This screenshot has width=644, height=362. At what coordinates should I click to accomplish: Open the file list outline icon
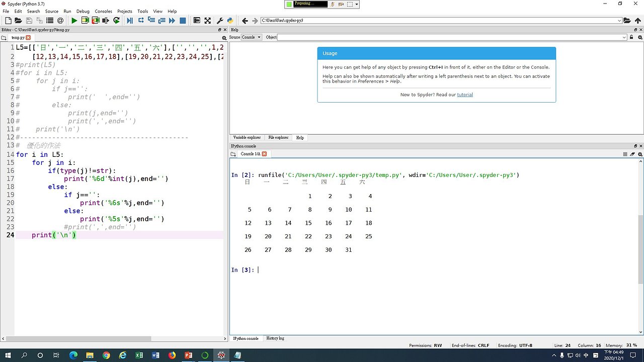pyautogui.click(x=49, y=21)
